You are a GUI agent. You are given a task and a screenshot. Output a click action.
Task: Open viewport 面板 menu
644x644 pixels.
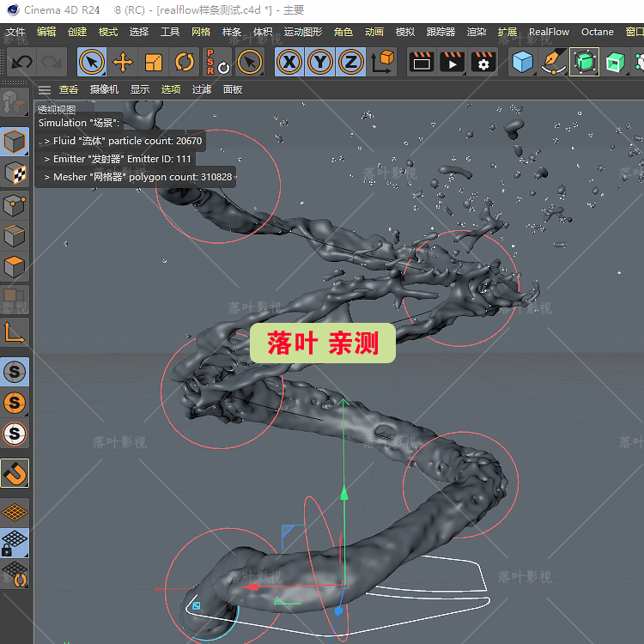coord(232,89)
